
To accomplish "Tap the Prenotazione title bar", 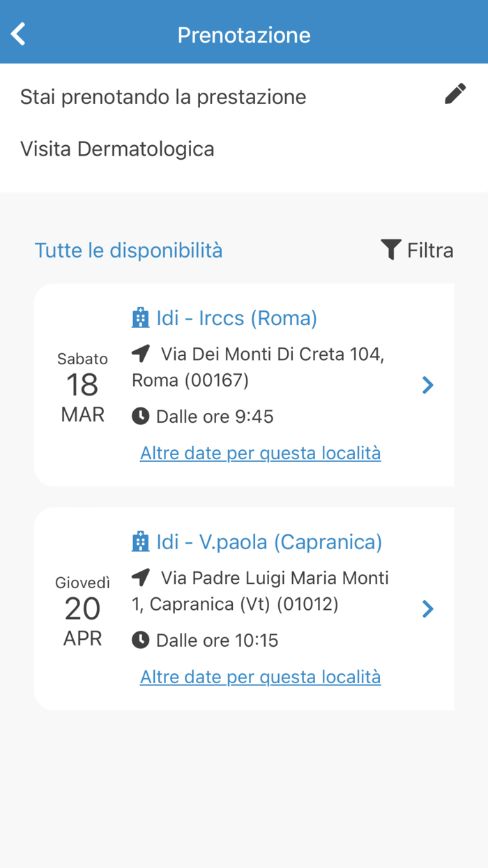I will pyautogui.click(x=244, y=35).
